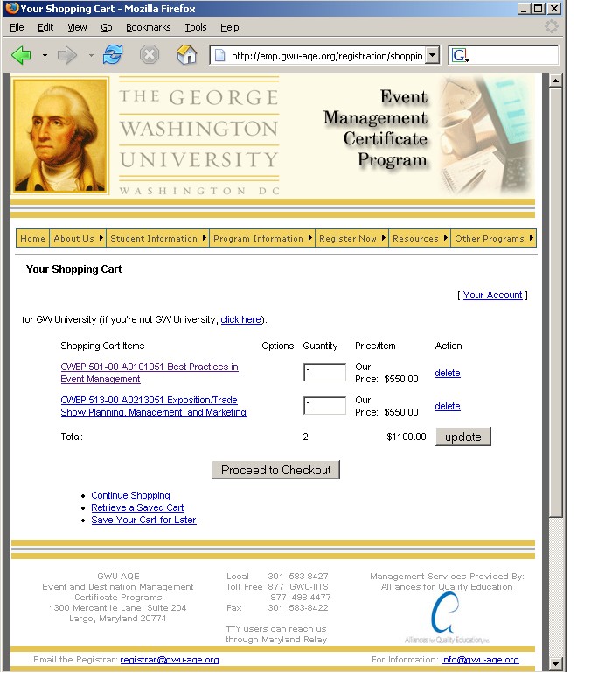Click the vertical scrollbar up arrow

tap(555, 81)
